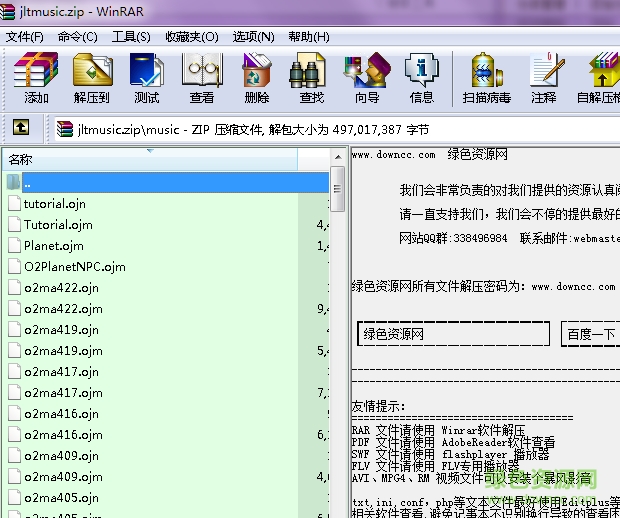Open the Comment (注释) toolbar icon
620x518 pixels.
545,78
